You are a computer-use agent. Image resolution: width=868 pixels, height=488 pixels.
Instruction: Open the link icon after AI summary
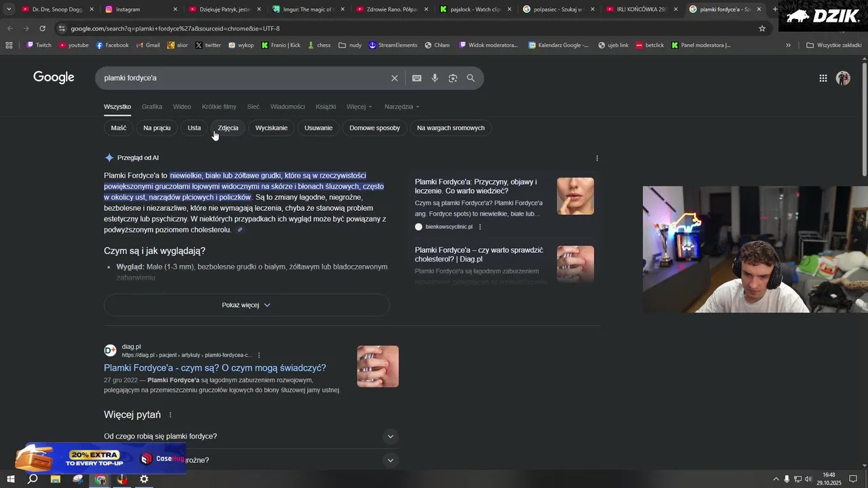(x=239, y=230)
